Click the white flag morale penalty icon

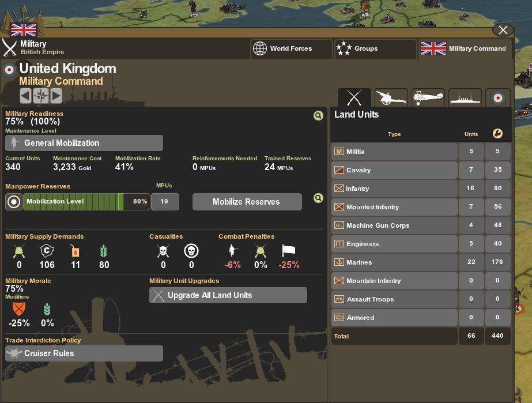coord(289,251)
